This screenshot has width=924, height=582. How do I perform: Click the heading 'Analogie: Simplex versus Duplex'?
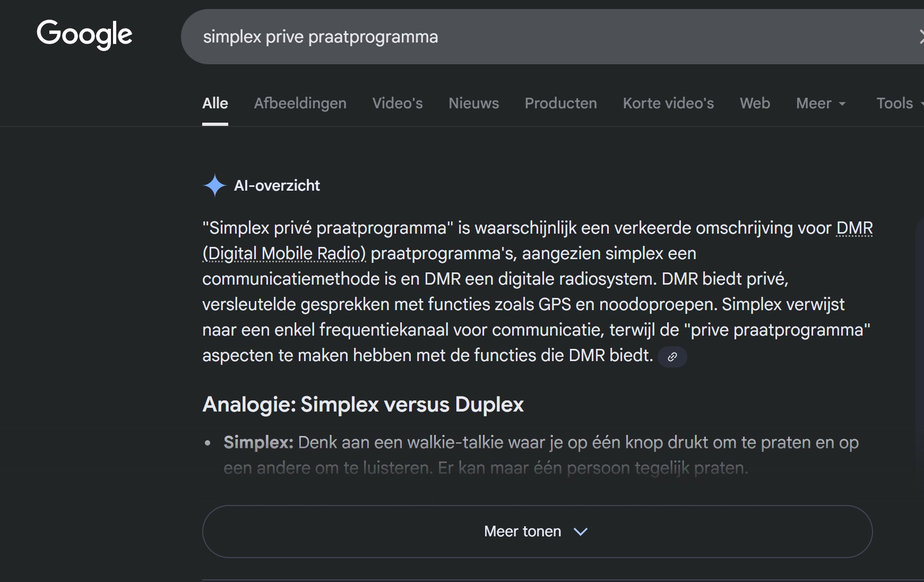pyautogui.click(x=363, y=405)
